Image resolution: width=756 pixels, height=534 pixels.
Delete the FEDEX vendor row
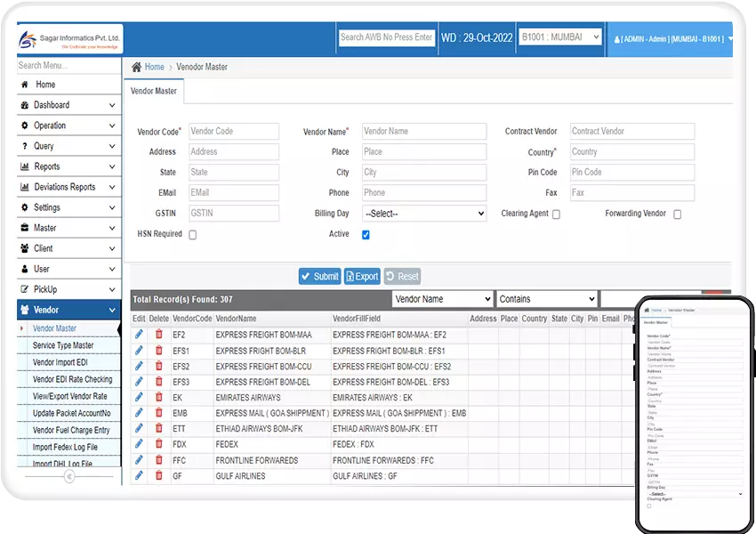pos(158,444)
